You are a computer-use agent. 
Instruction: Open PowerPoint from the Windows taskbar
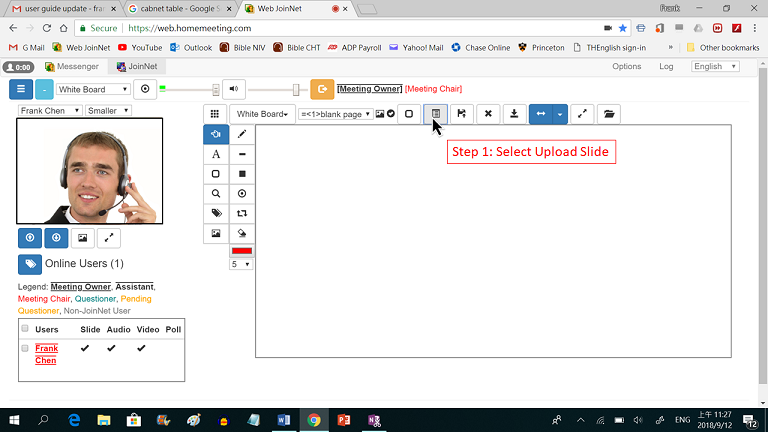pos(342,420)
